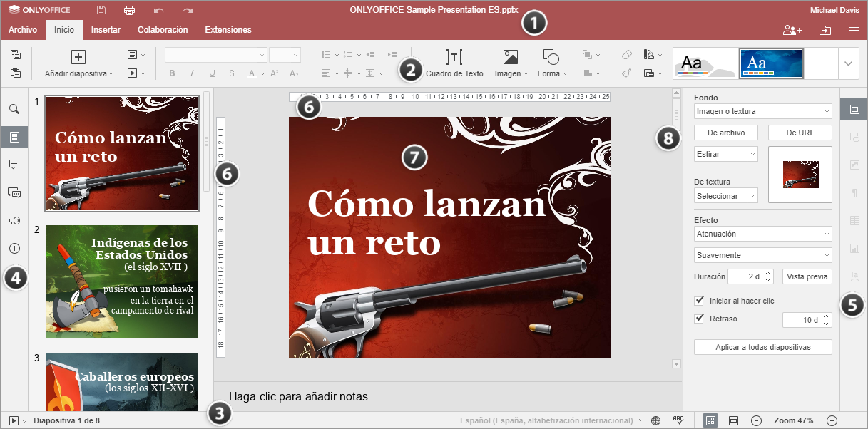Click 'Haga clic para añadir notas' area

298,396
